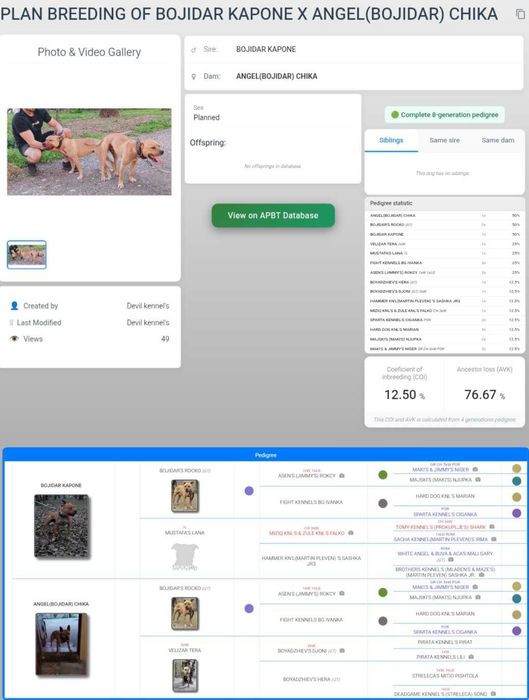Open BOJIDAR'S ROCKO photo under BOJIDAR KAPONE
Screen dimensions: 529x700
click(x=185, y=496)
